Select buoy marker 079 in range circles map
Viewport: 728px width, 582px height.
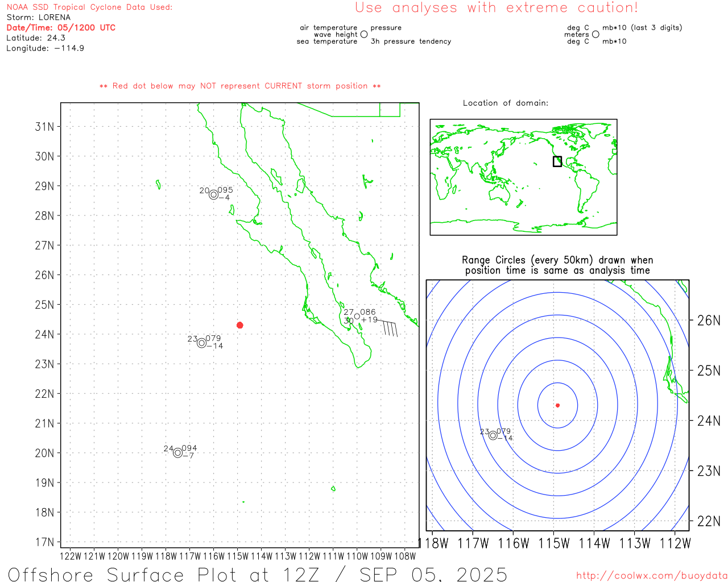(493, 435)
